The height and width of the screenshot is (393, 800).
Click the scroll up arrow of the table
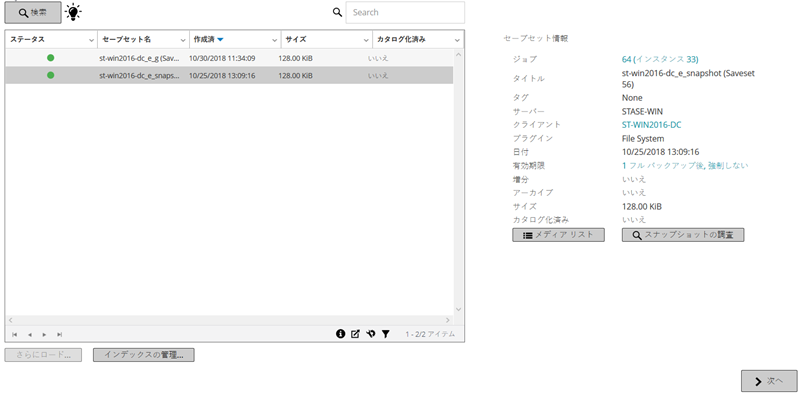coord(458,55)
